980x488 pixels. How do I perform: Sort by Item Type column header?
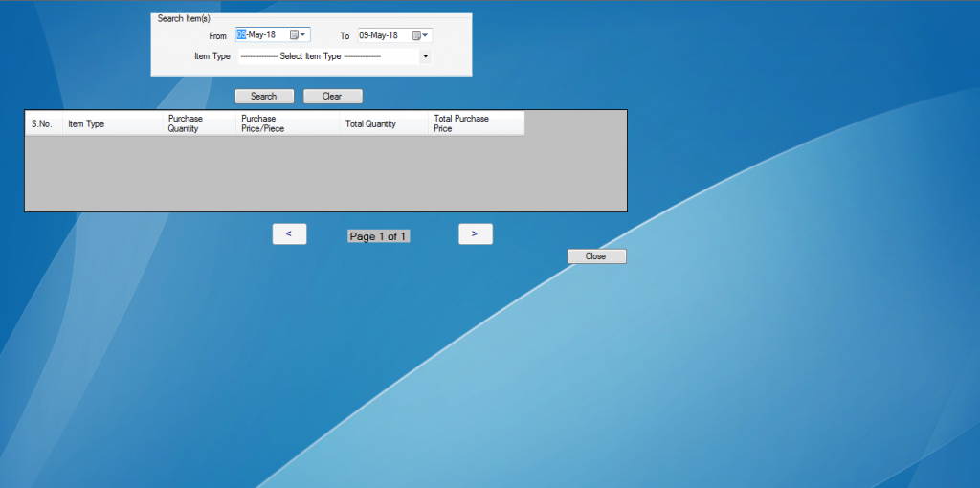click(x=113, y=123)
